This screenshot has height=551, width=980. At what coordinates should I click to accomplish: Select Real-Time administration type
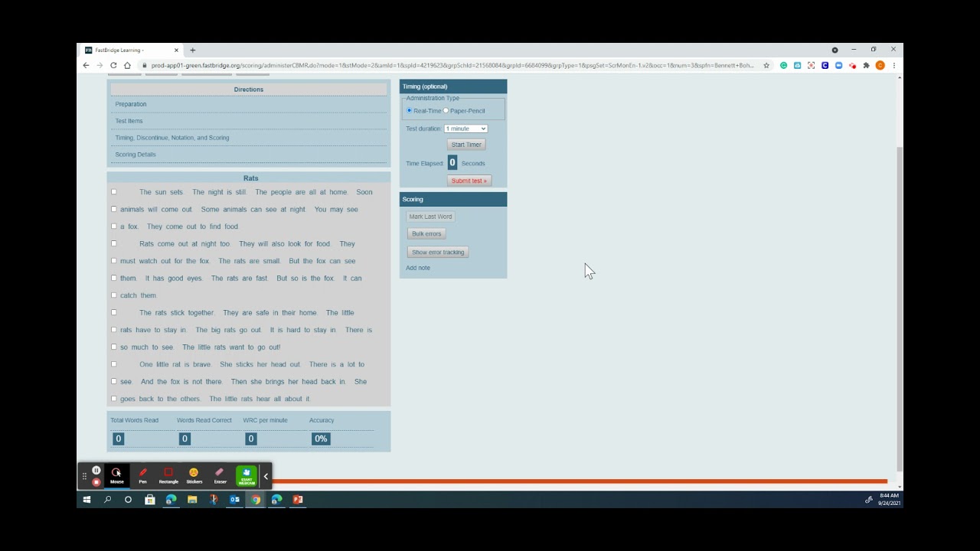pos(410,111)
